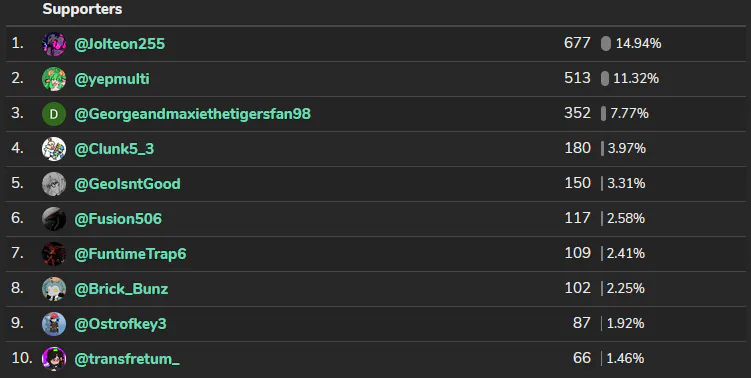Open the @Clunk5_3 supporter link
This screenshot has width=751, height=378.
click(x=114, y=149)
